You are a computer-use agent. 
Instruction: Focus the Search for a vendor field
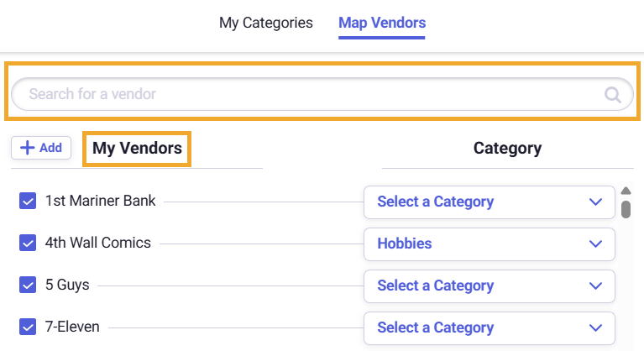(x=311, y=94)
